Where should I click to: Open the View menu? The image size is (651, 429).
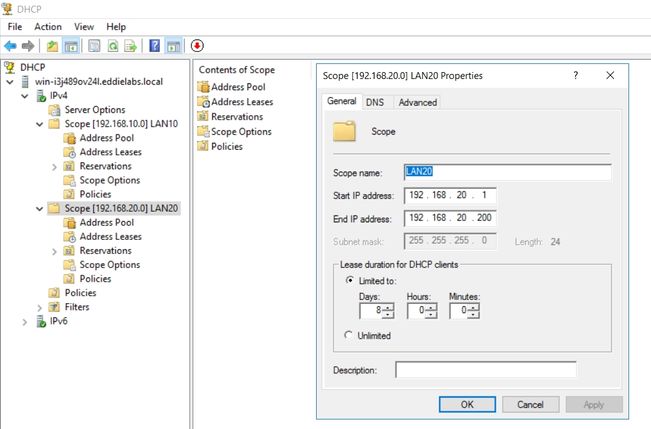click(84, 27)
